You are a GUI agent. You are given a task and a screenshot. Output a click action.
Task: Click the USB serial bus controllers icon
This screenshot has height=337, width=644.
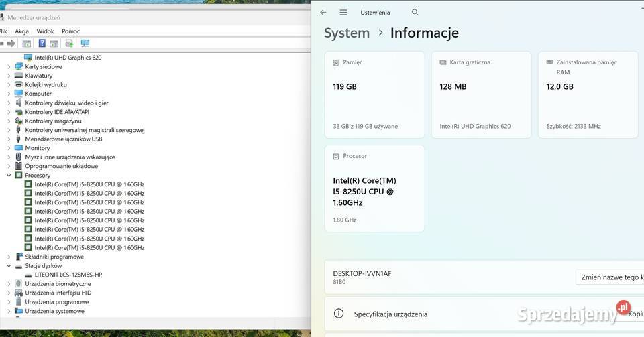point(19,129)
